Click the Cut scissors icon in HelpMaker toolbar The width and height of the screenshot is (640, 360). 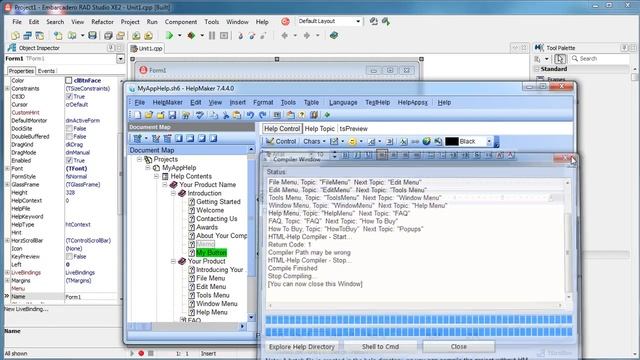coord(226,115)
